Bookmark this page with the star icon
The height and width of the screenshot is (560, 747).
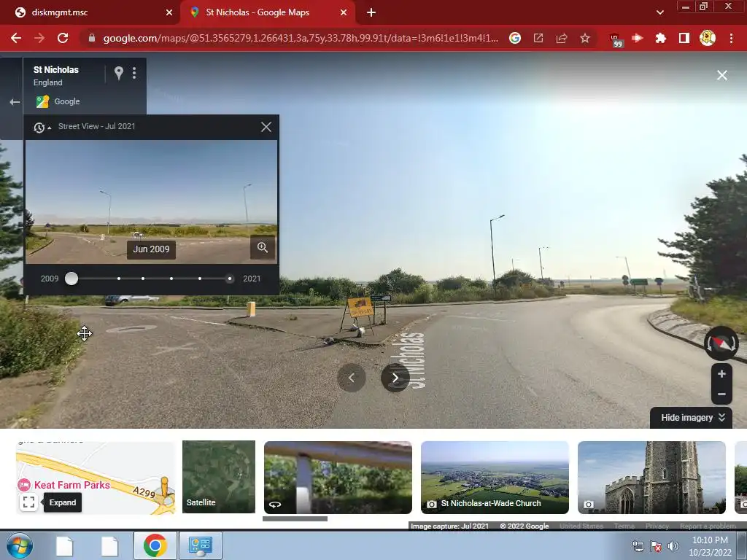click(x=585, y=38)
